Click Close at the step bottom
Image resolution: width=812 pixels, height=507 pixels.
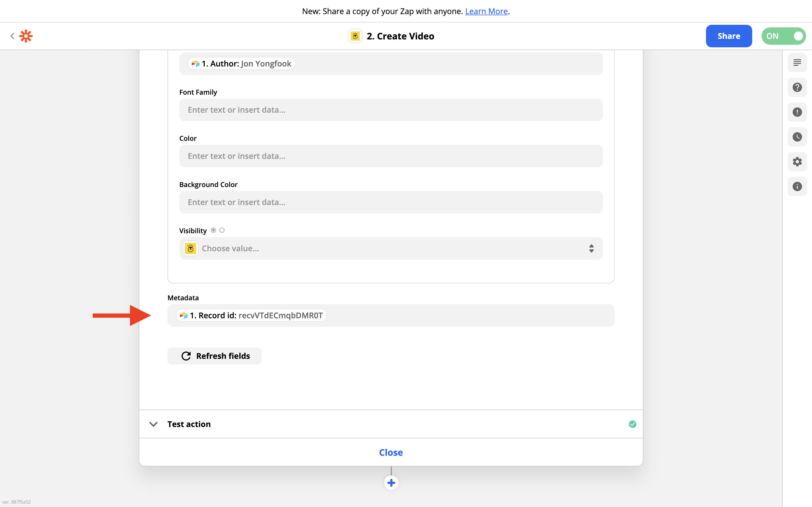(x=390, y=452)
